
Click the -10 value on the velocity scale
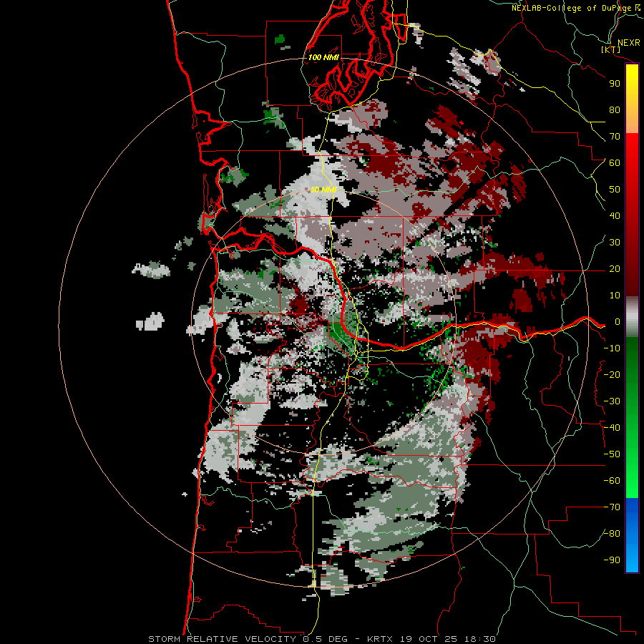612,348
